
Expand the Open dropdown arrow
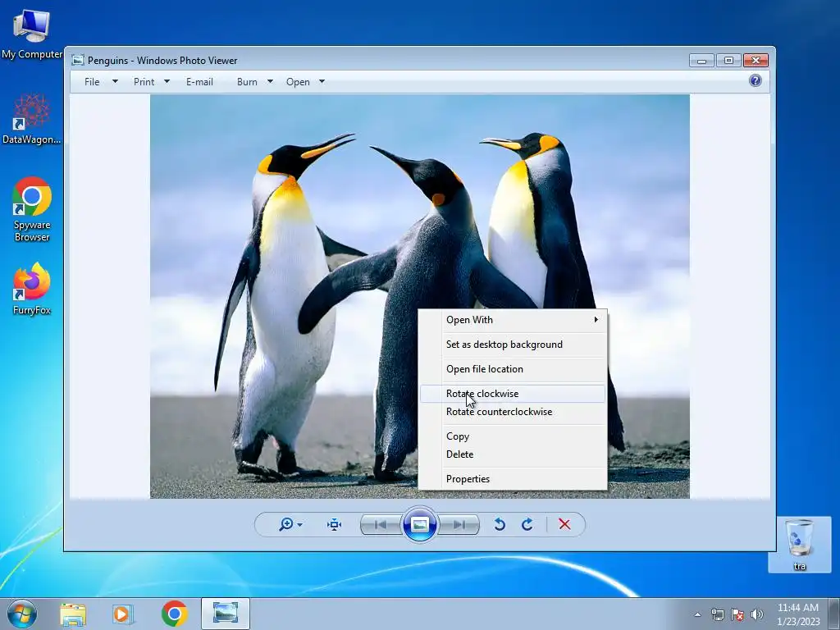pos(322,82)
